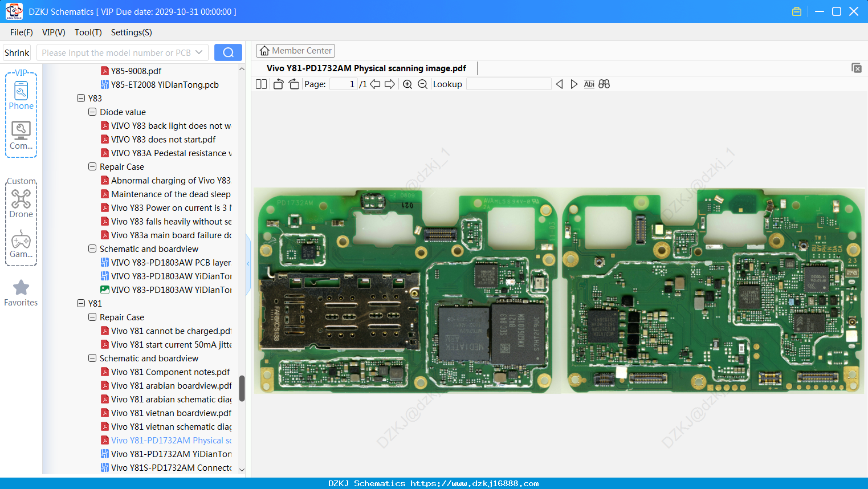Go to next page arrow

(x=390, y=84)
